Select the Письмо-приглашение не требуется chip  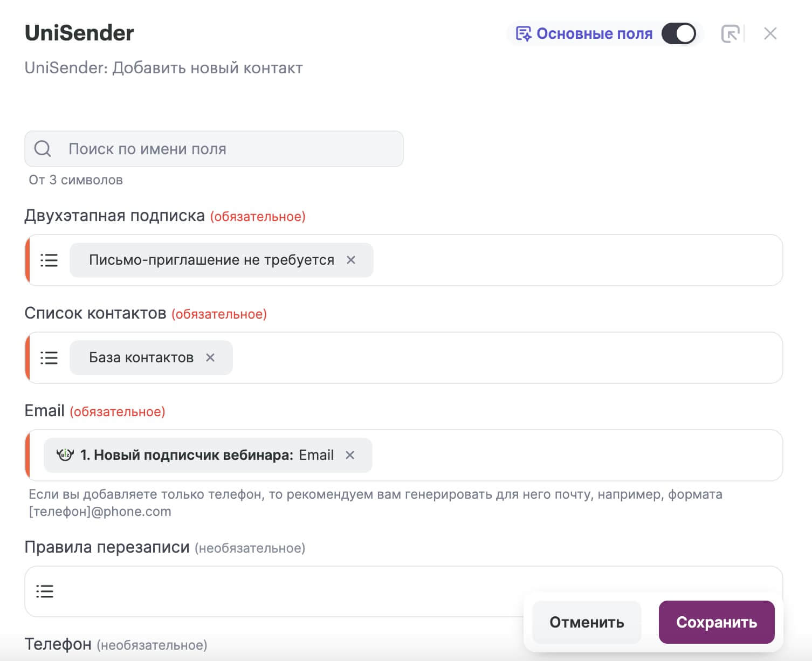click(x=211, y=260)
